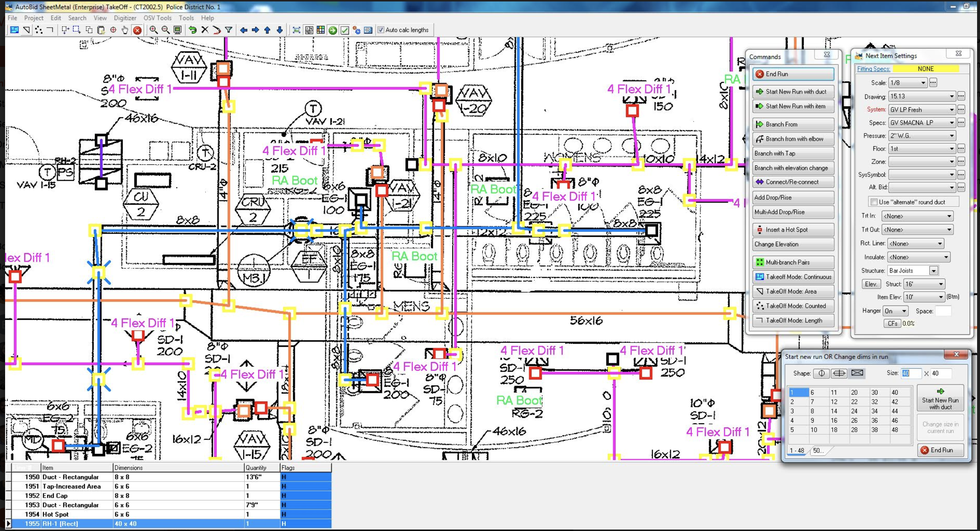Click the Branch with Tap button
Viewport: 980px width, 531px height.
coord(793,153)
